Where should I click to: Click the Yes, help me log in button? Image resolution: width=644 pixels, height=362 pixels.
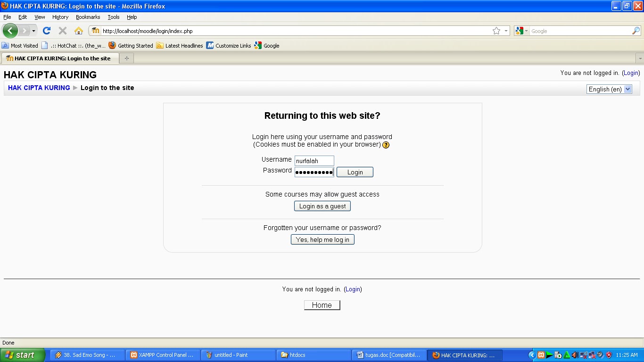click(322, 239)
